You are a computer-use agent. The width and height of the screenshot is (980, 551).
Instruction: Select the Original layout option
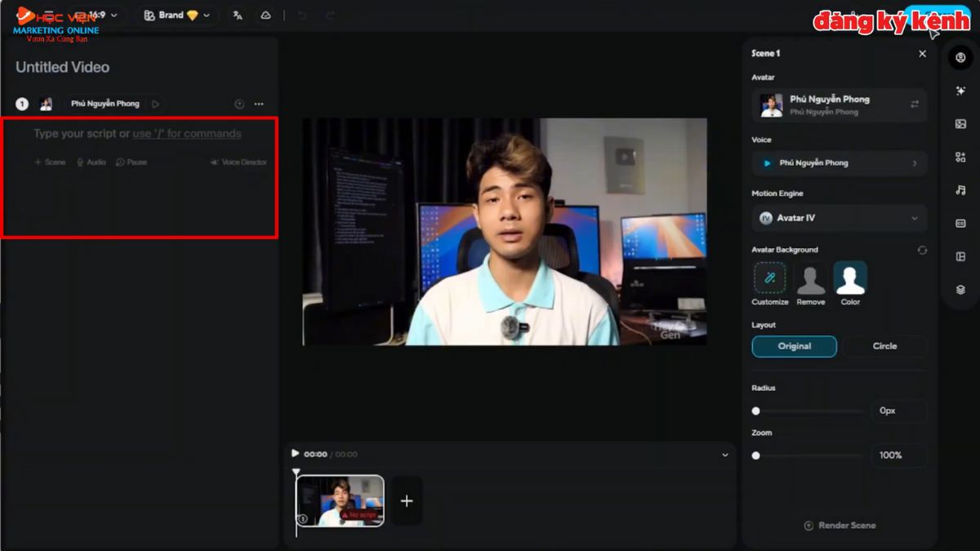tap(794, 346)
